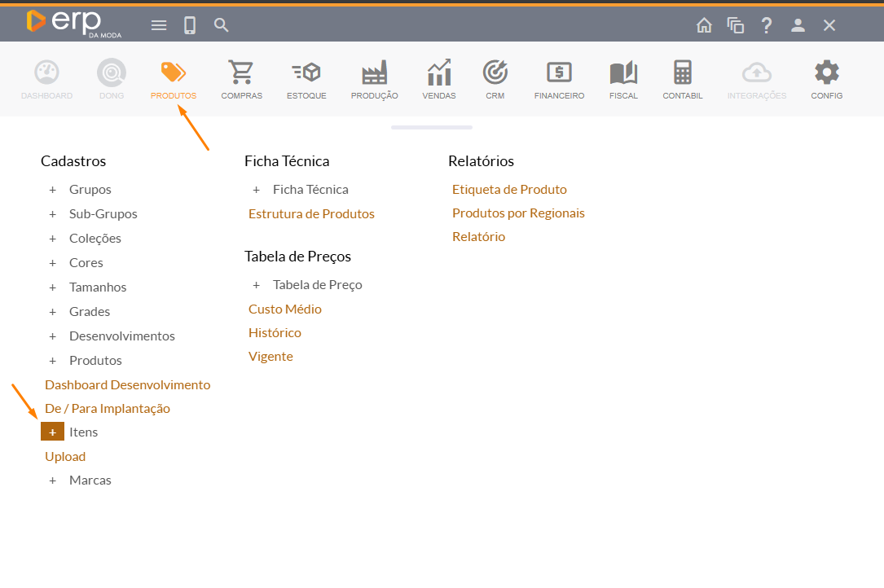
Task: Open the Financeiro dollar module
Action: pos(559,80)
